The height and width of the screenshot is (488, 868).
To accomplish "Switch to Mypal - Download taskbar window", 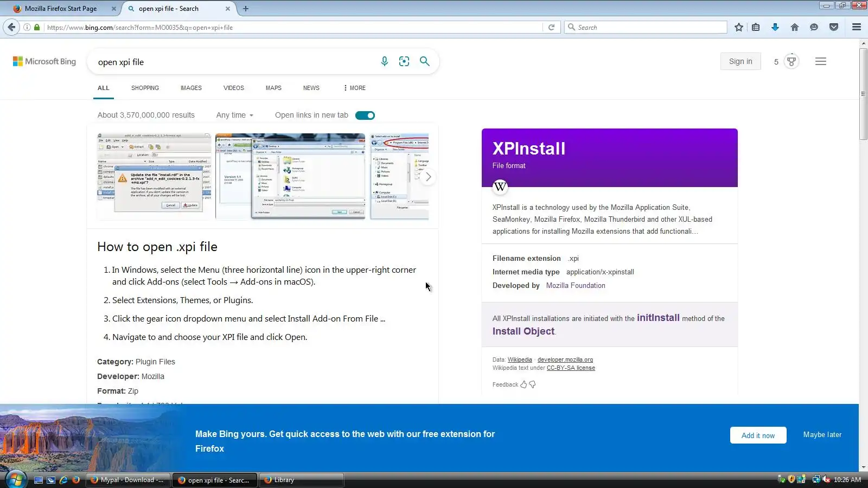I will (x=128, y=480).
